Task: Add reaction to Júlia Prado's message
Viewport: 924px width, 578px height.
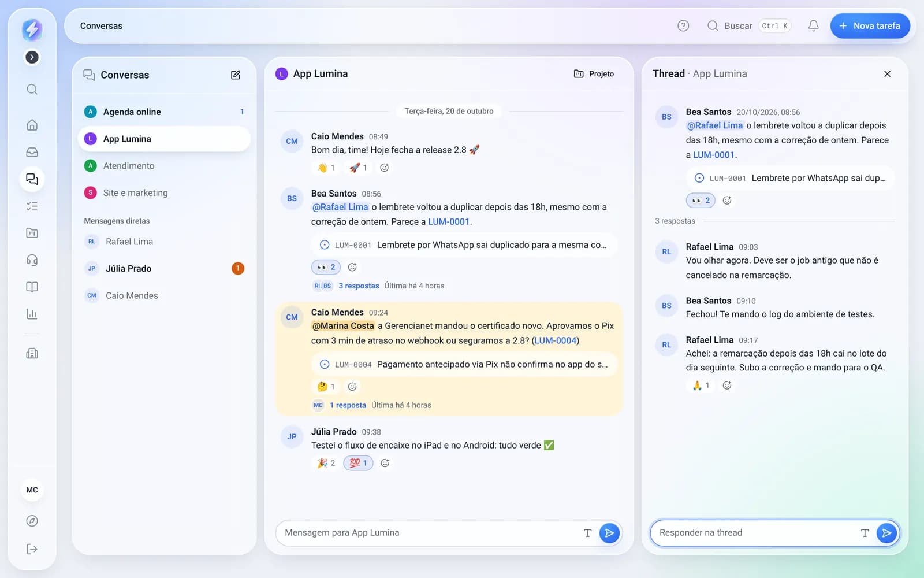Action: tap(385, 463)
